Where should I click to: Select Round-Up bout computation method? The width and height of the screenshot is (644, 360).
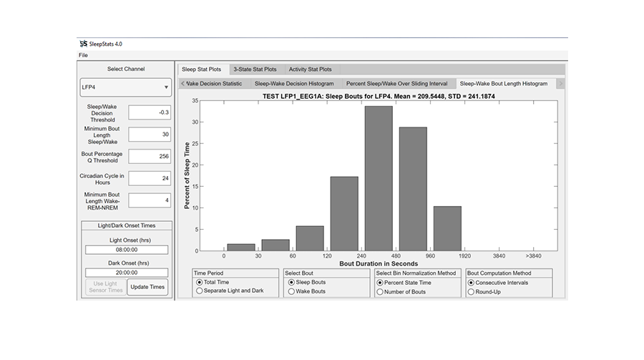click(x=472, y=291)
